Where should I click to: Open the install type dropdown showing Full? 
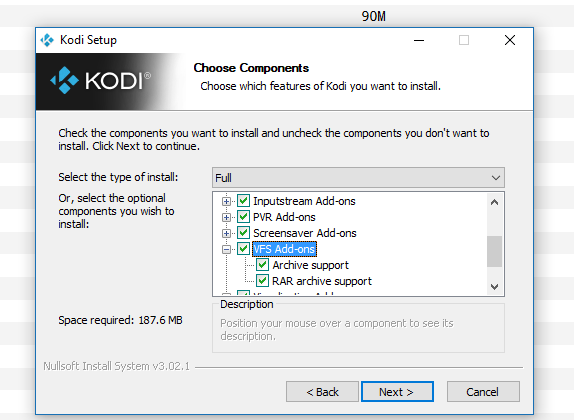[358, 178]
